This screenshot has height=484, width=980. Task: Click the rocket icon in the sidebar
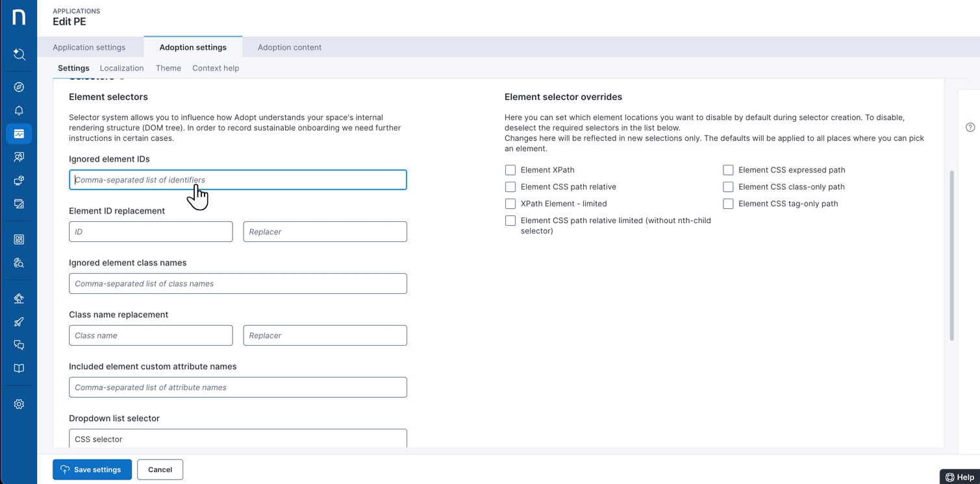19,322
